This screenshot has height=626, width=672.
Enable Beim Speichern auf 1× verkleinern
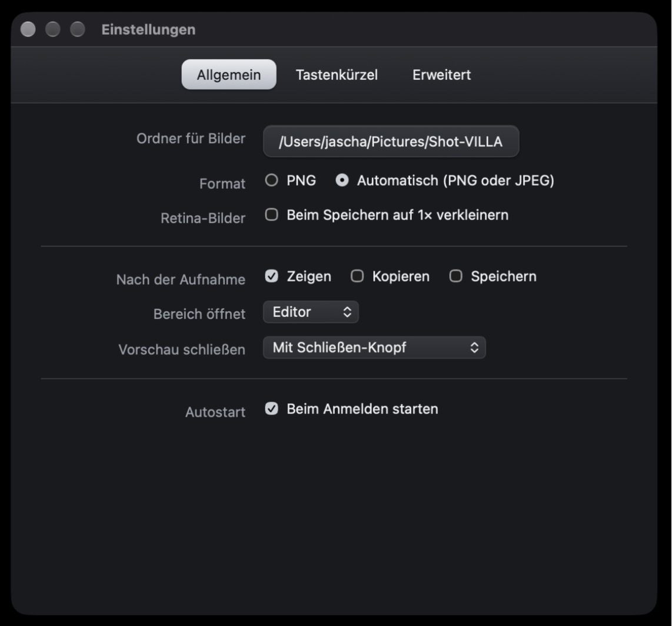tap(271, 215)
